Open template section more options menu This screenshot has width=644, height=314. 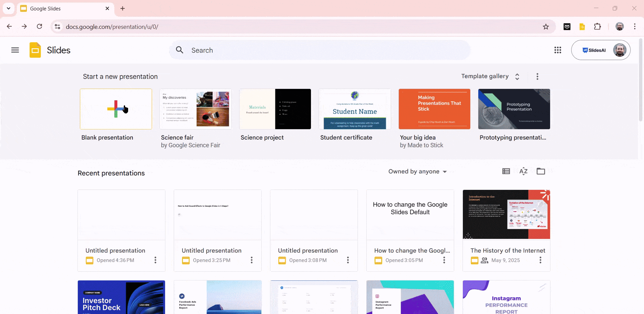[x=537, y=76]
